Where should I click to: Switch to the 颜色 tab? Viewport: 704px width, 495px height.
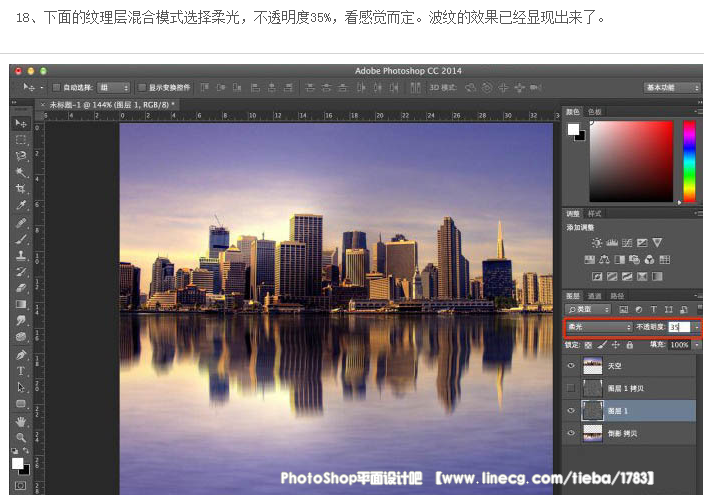pos(572,112)
